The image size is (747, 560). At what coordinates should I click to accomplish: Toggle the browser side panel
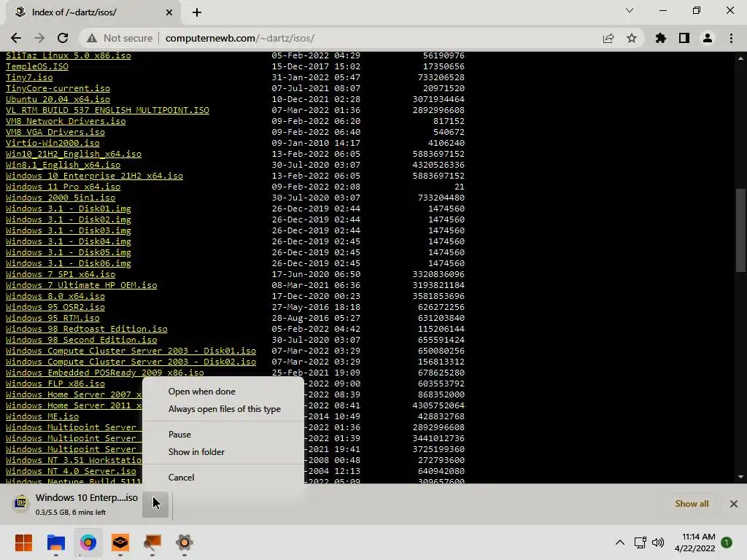click(684, 38)
